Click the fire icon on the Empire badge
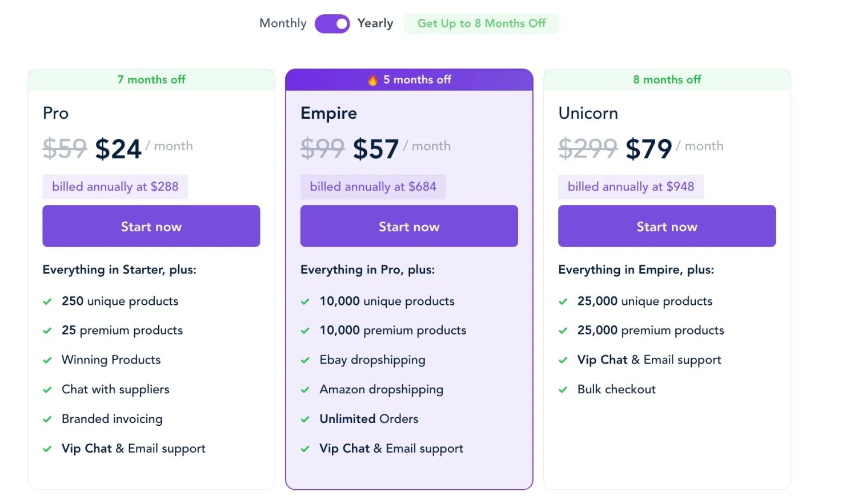This screenshot has width=850, height=504. (372, 80)
